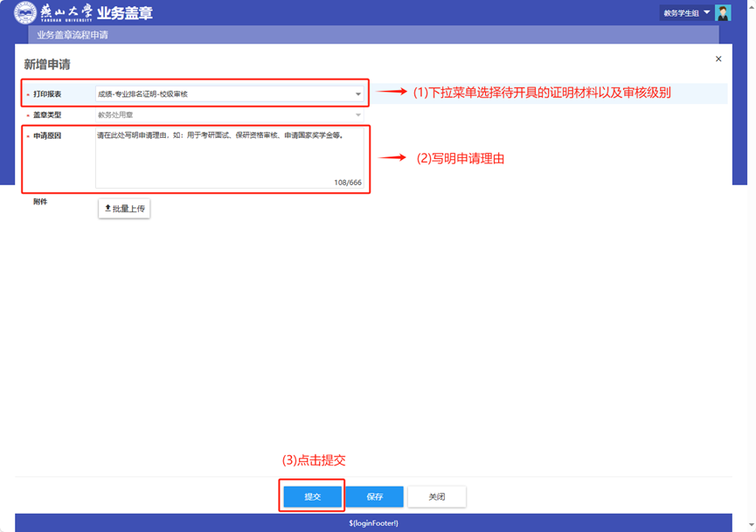Click the 教务处用章 stamp type field
This screenshot has width=756, height=532.
click(x=223, y=115)
